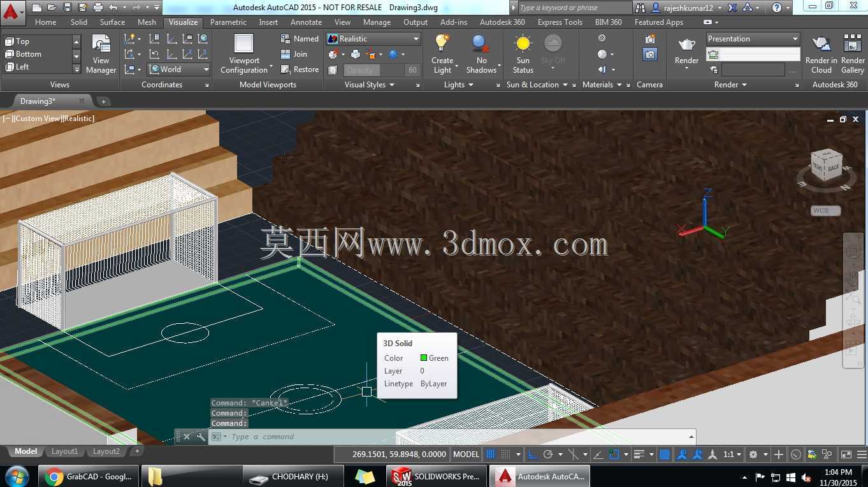Open the Home ribbon tab

[x=46, y=22]
